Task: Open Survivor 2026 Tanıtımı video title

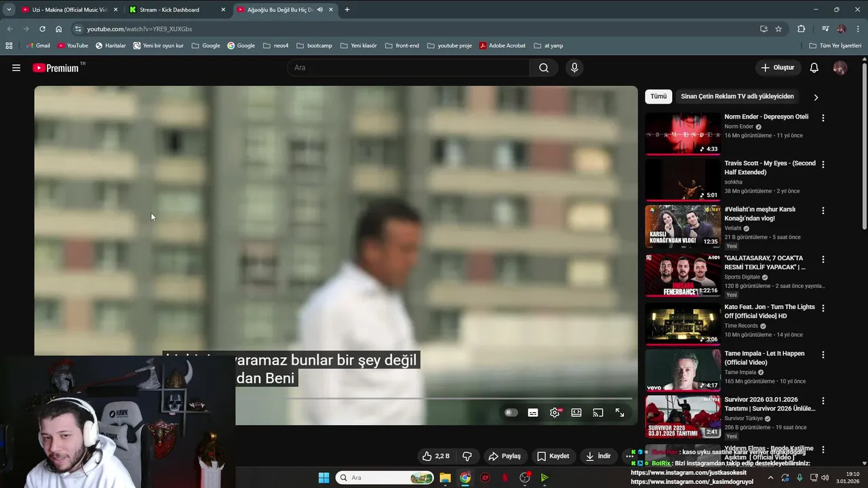Action: [770, 404]
